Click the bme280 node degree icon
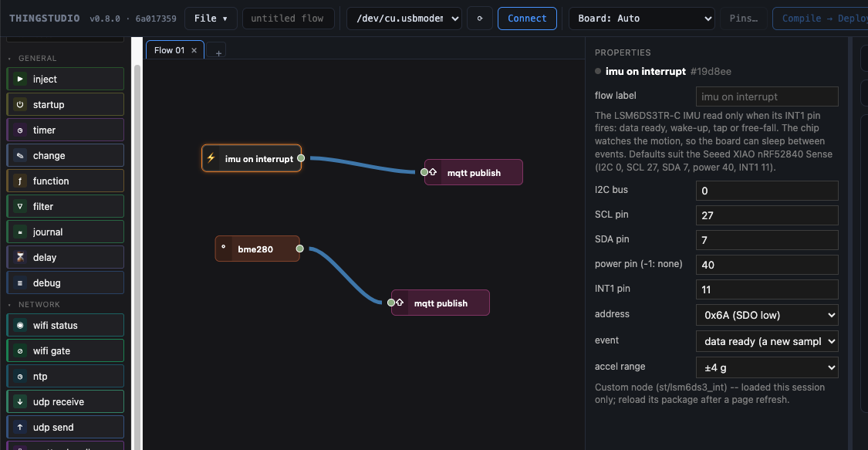The width and height of the screenshot is (868, 450). (x=224, y=248)
